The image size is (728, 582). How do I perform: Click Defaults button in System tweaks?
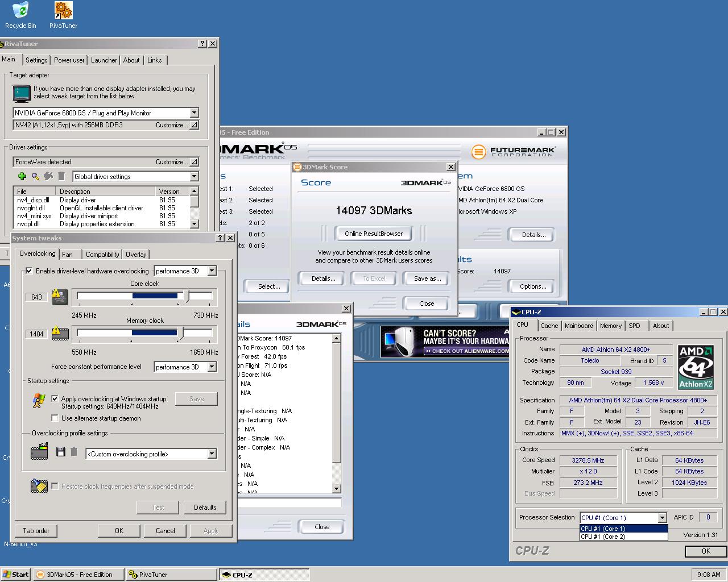(x=205, y=508)
